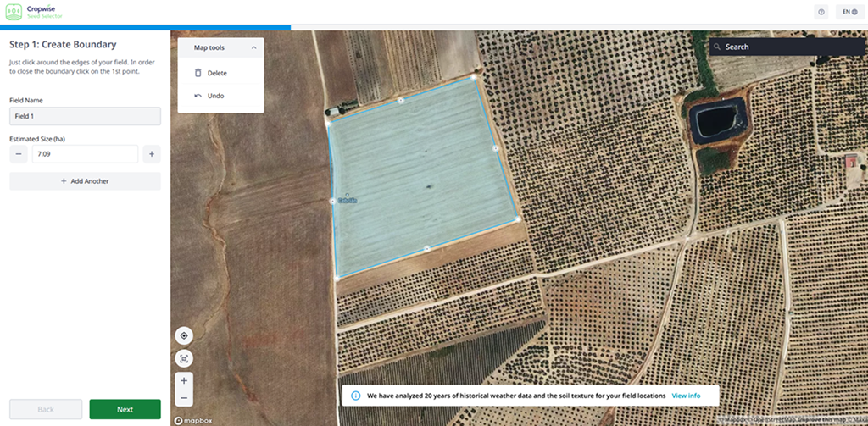Click the Estimated Size value field
Viewport: 868px width, 426px height.
[x=86, y=154]
